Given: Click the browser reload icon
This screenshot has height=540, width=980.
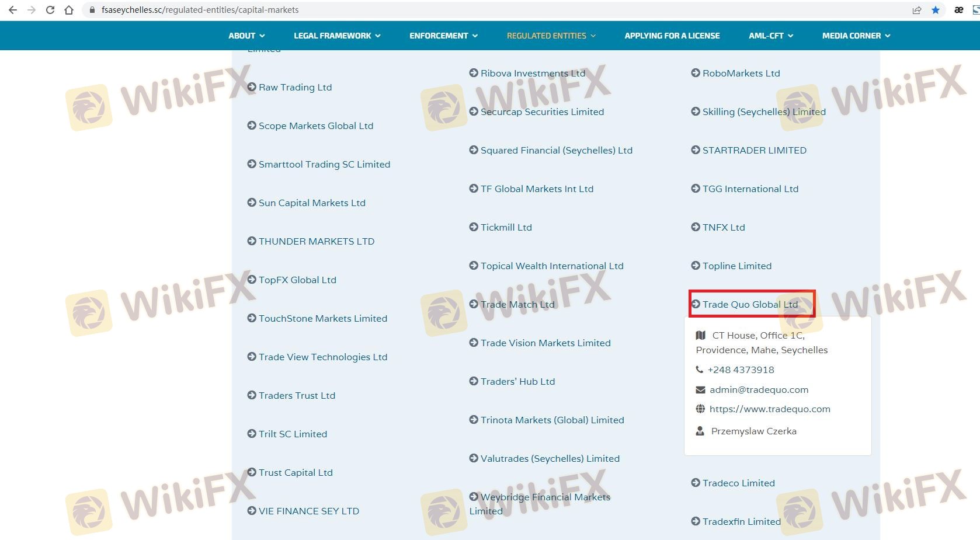Looking at the screenshot, I should [50, 10].
